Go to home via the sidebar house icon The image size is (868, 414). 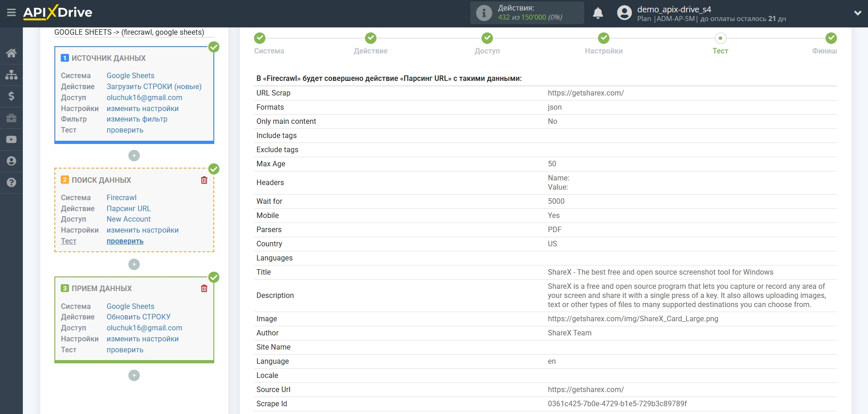[x=11, y=53]
